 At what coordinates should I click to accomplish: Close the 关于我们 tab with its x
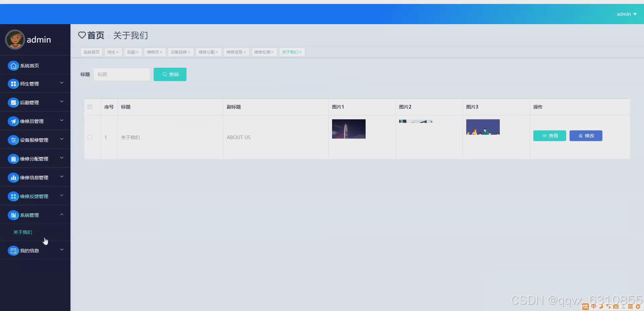coord(300,52)
